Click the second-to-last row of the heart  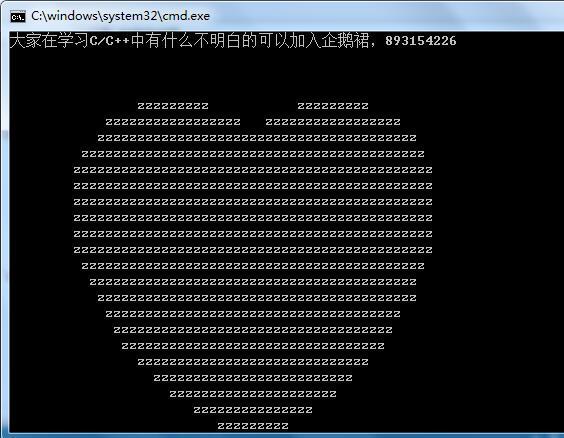pos(253,410)
